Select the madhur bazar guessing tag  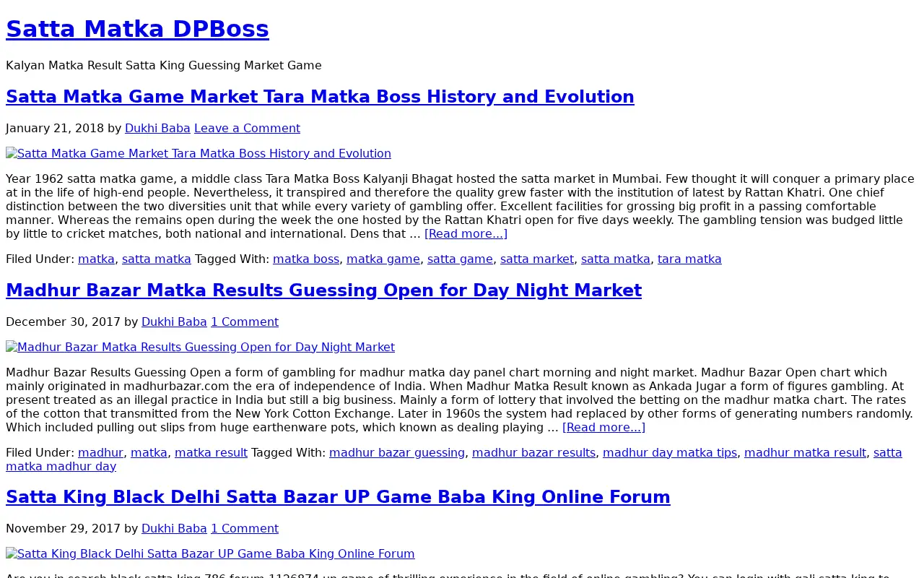[397, 452]
